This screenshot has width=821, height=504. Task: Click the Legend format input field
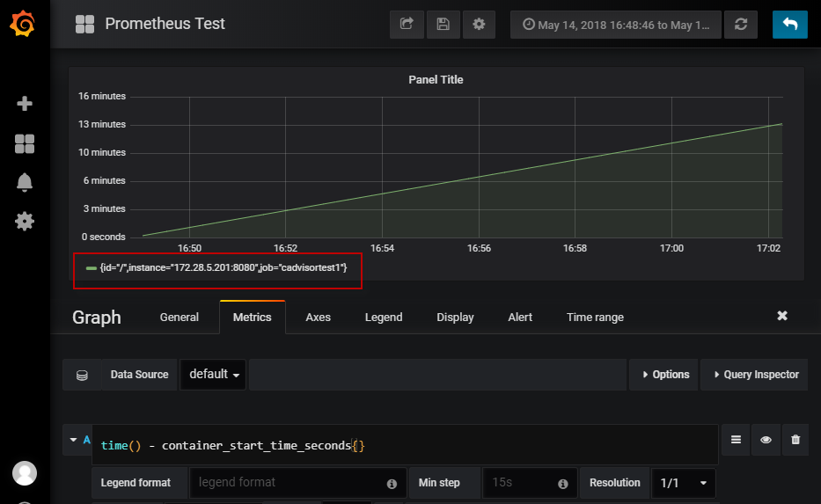point(297,483)
